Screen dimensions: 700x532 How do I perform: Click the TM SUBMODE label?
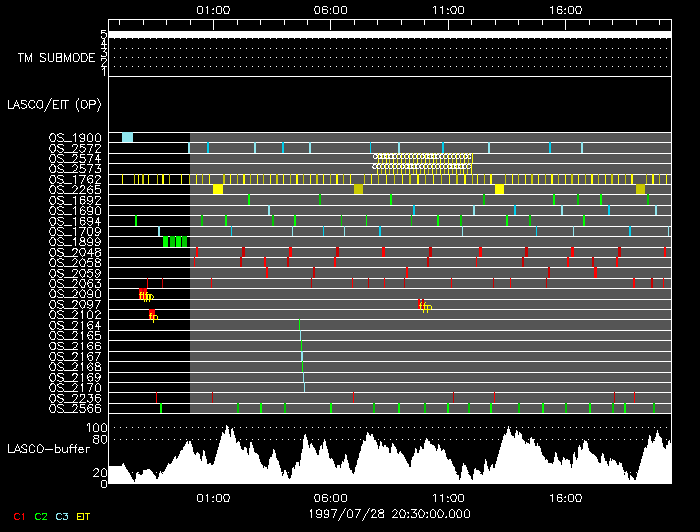point(55,57)
